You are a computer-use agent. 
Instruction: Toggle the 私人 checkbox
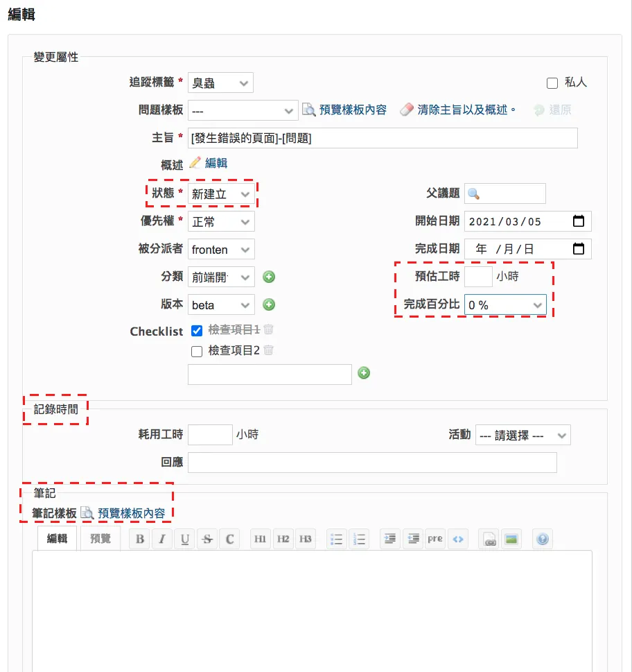(552, 83)
